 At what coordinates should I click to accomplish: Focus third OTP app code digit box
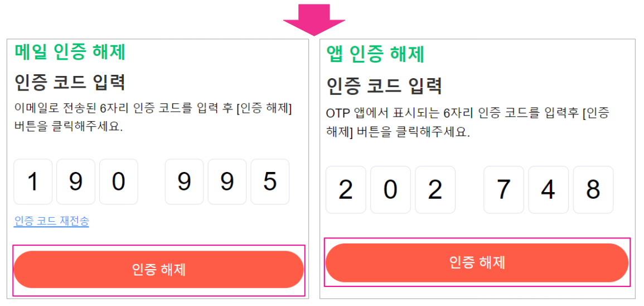coord(435,190)
